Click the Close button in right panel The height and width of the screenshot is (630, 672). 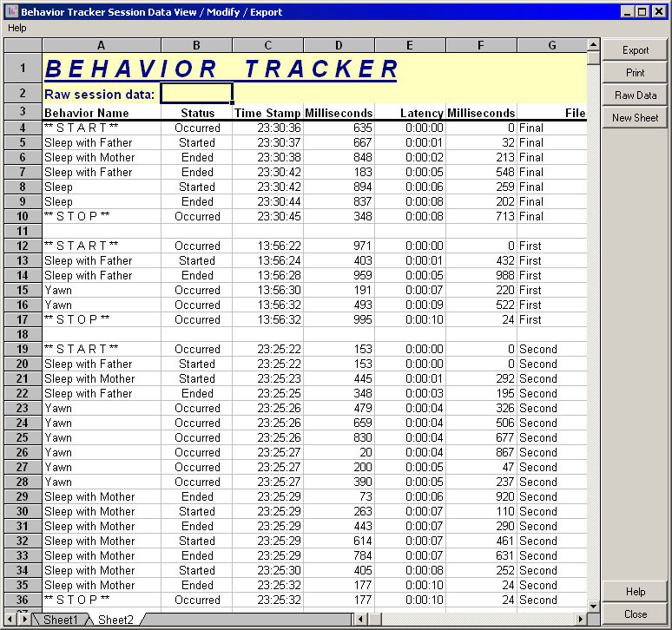(x=635, y=614)
